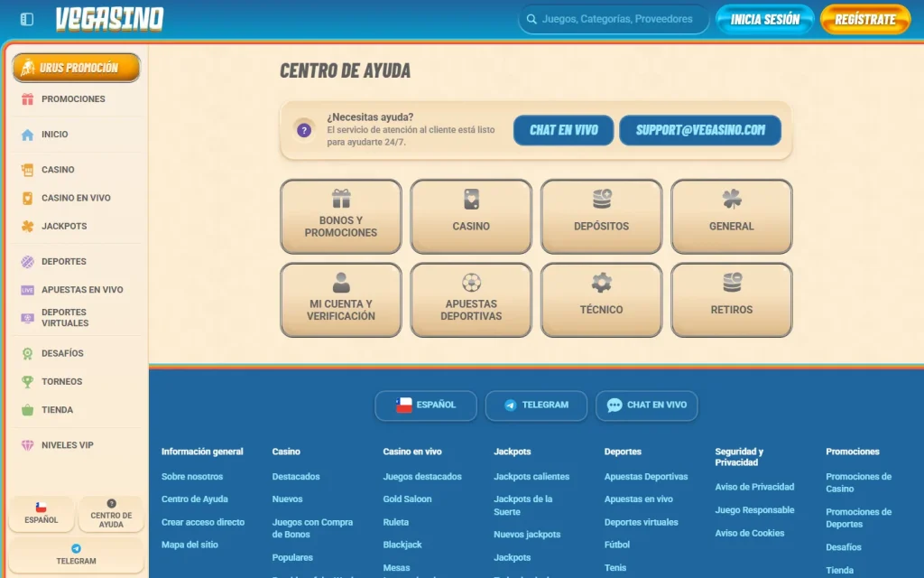Open the Depósitos help category
The image size is (924, 578).
[601, 217]
